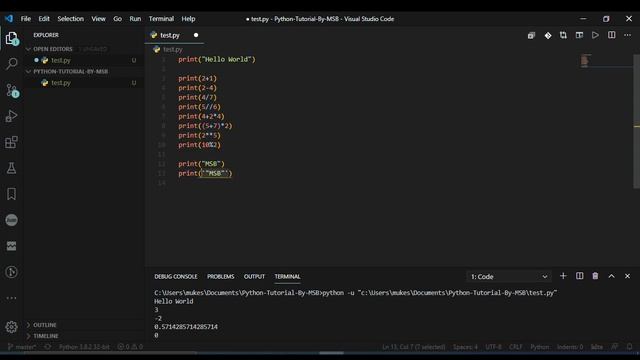Open the View menu
Screen dimensions: 640x360
[x=98, y=19]
